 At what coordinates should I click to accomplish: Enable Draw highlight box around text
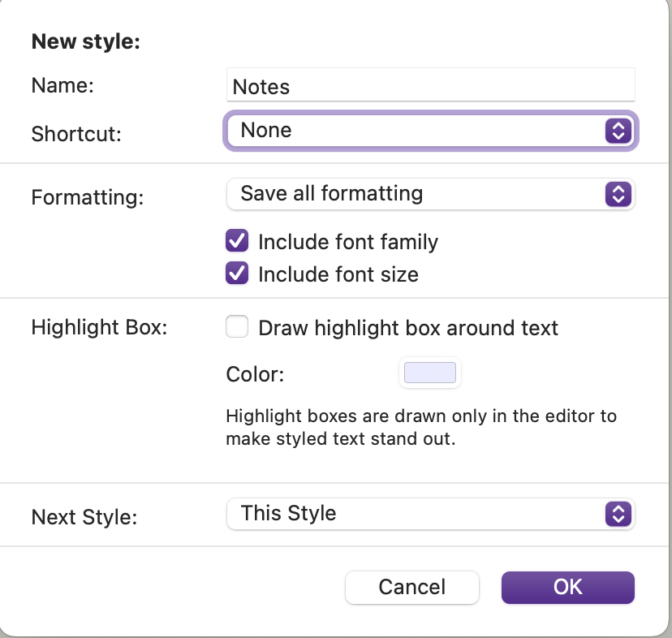[x=237, y=328]
